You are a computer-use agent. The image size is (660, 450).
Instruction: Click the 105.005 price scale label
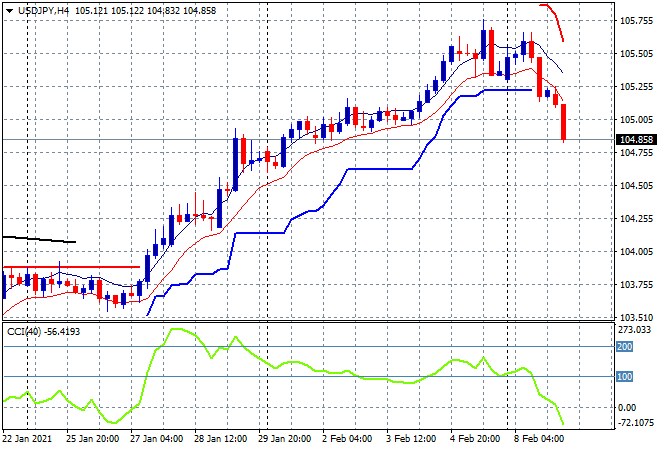tap(637, 120)
